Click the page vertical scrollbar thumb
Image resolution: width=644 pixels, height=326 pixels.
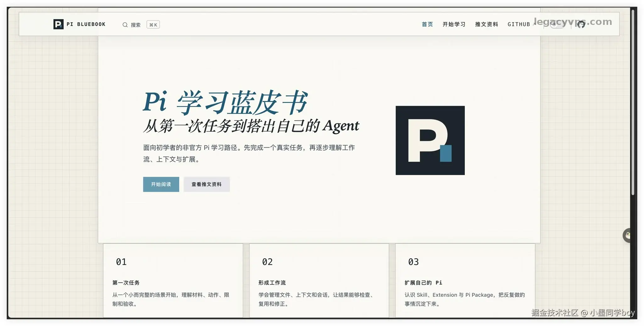tap(633, 102)
